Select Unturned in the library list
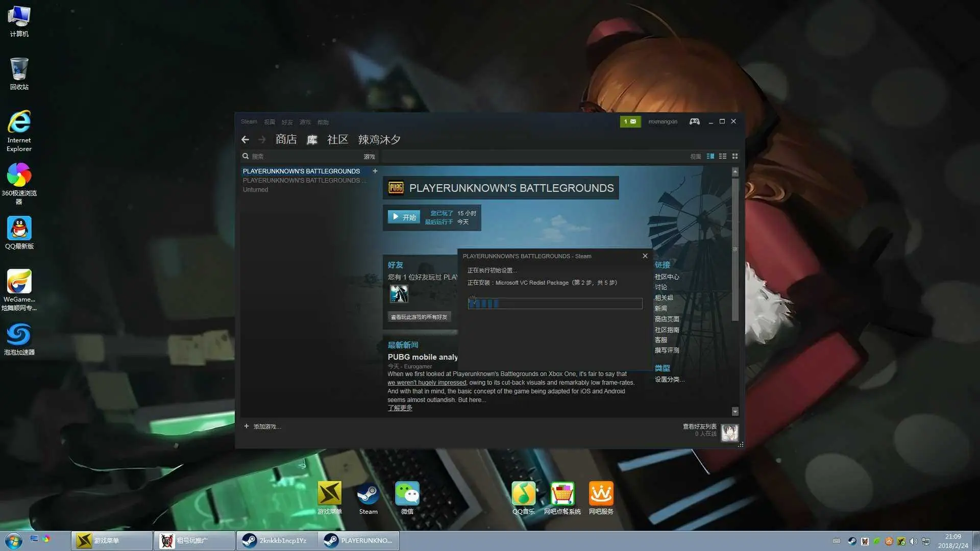This screenshot has width=980, height=551. [x=255, y=189]
